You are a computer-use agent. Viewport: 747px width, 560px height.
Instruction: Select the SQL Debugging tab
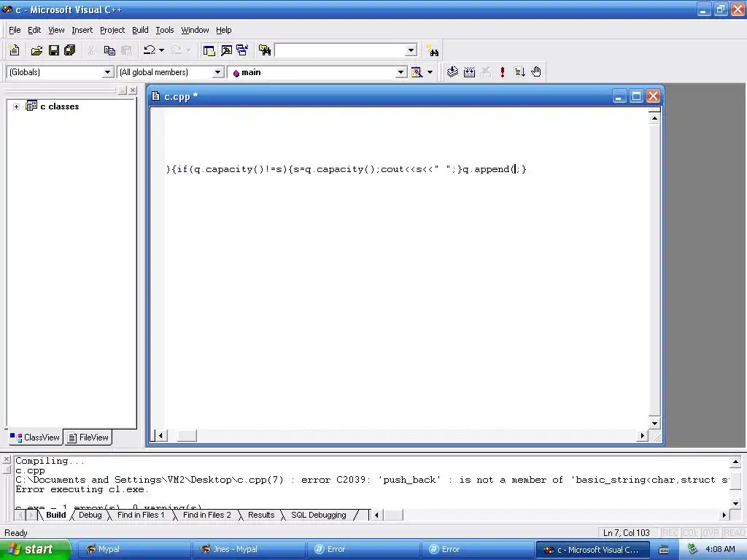318,515
